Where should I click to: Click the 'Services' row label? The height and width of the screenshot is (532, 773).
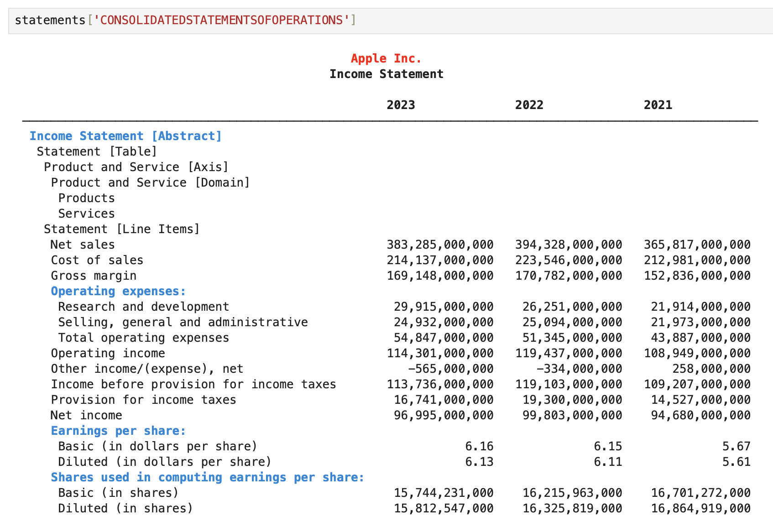click(87, 214)
